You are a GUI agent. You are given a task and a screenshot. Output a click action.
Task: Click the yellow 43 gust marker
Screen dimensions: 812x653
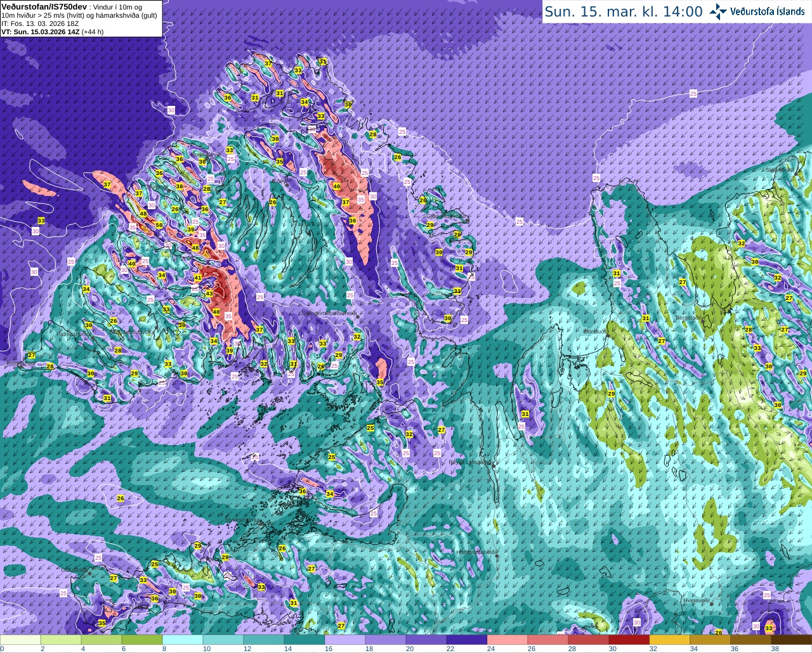[x=209, y=293]
